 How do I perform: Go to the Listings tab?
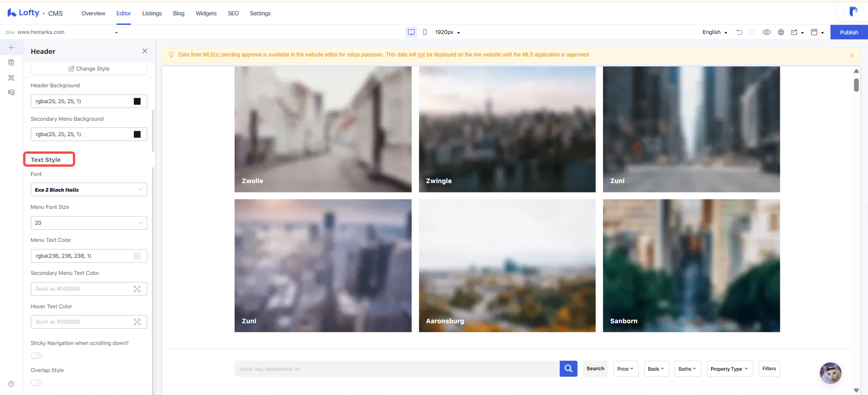click(152, 14)
